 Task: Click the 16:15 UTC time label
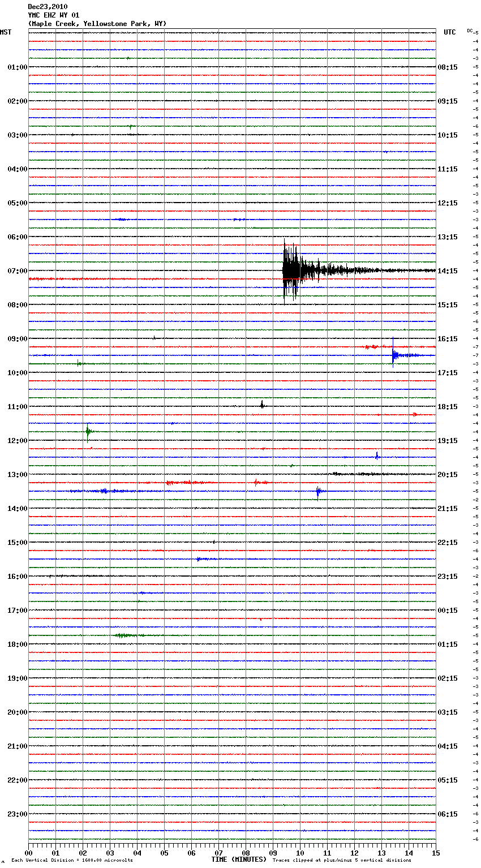click(x=448, y=339)
